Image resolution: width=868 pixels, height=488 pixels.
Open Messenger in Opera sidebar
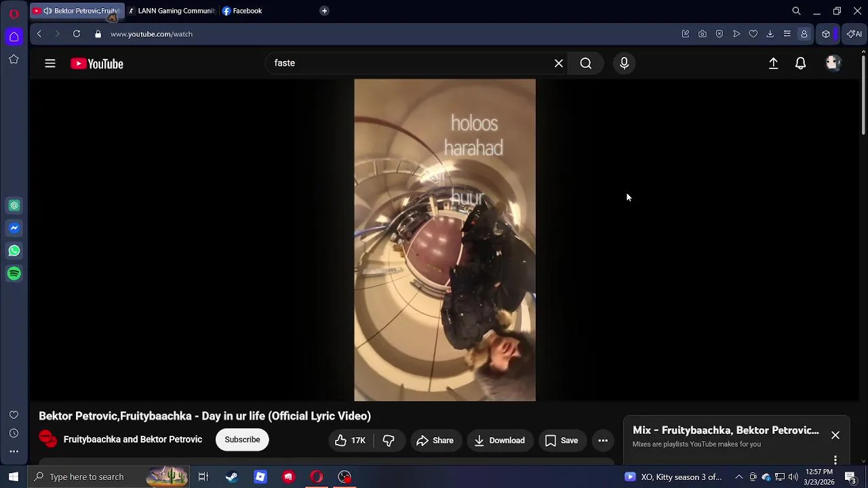pos(14,228)
